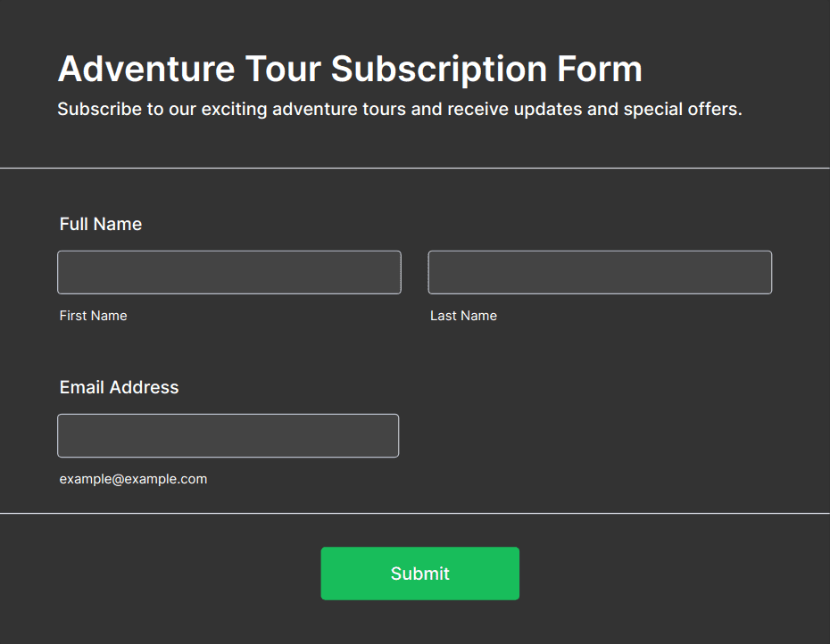The image size is (830, 644).
Task: Click the First Name input field
Action: pyautogui.click(x=229, y=273)
